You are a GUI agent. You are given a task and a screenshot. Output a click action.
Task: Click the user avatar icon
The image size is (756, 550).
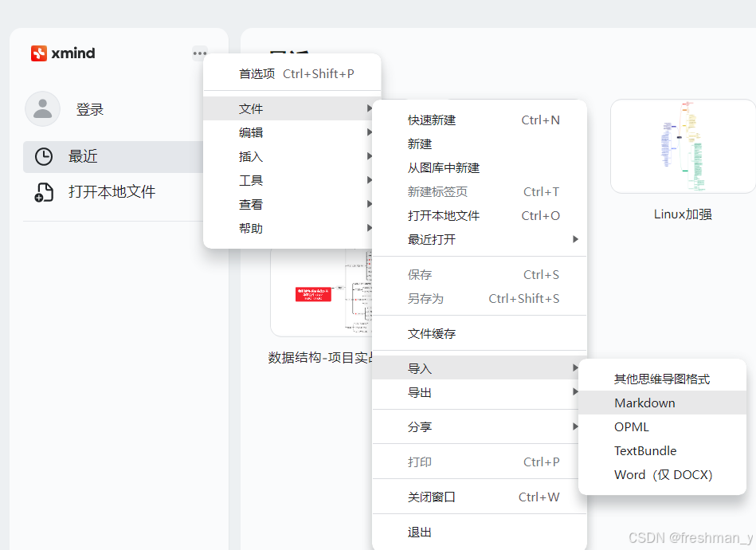click(42, 109)
